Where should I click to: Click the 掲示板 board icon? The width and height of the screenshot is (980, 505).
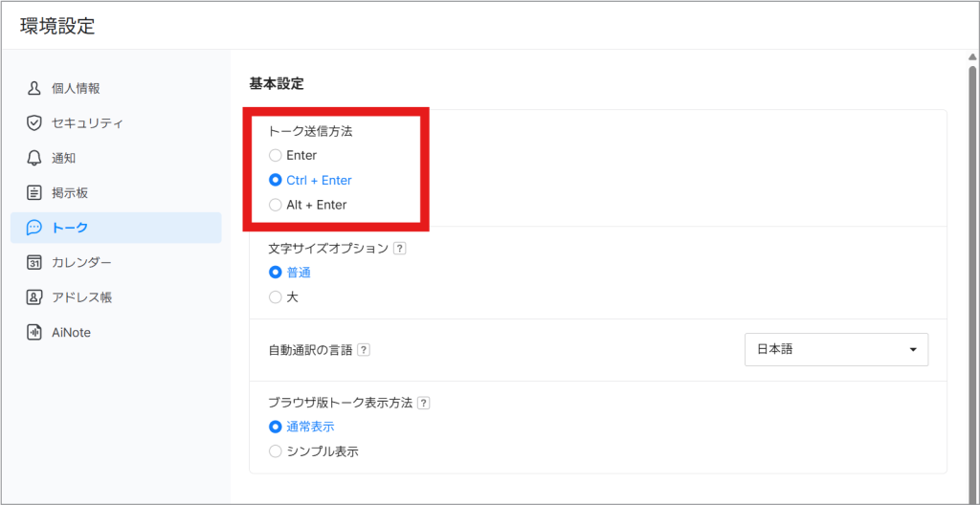(x=34, y=192)
